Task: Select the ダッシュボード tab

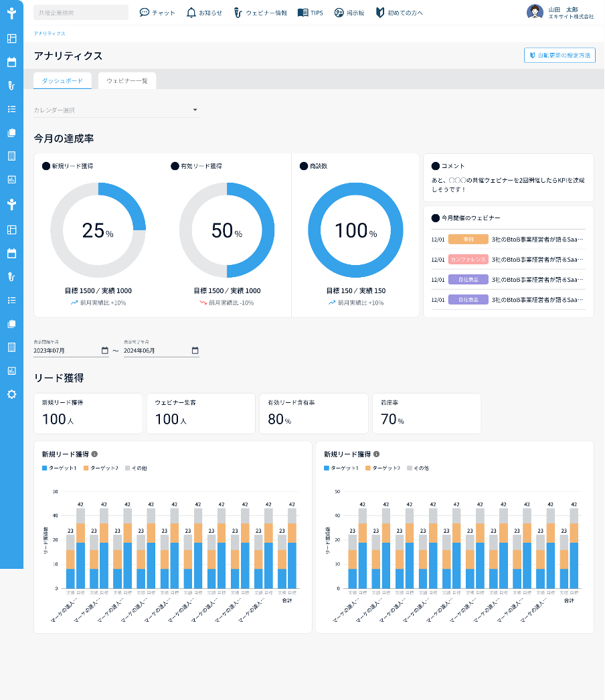Action: [62, 81]
